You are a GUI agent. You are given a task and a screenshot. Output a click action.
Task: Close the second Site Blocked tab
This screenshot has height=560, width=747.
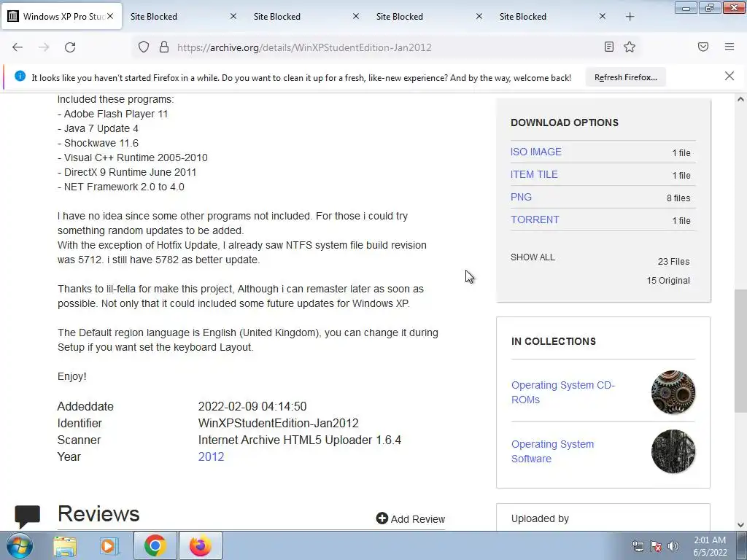pyautogui.click(x=356, y=16)
